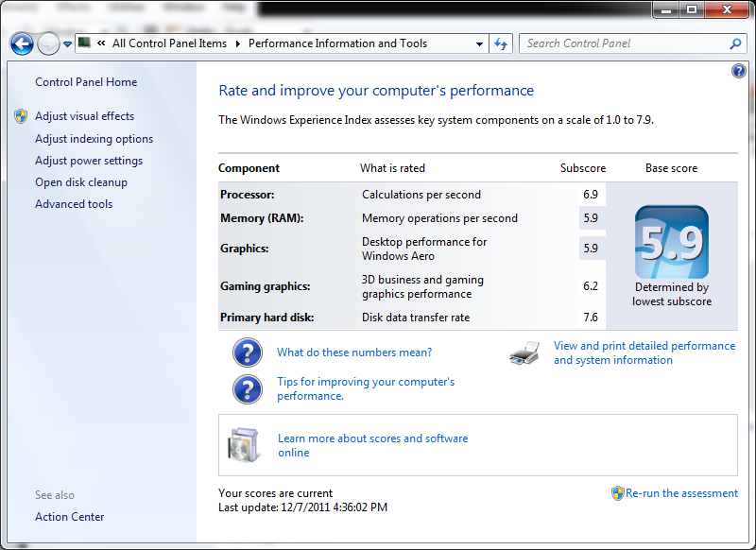Click the Refresh button next to address bar
Viewport: 756px width, 550px height.
[x=501, y=43]
